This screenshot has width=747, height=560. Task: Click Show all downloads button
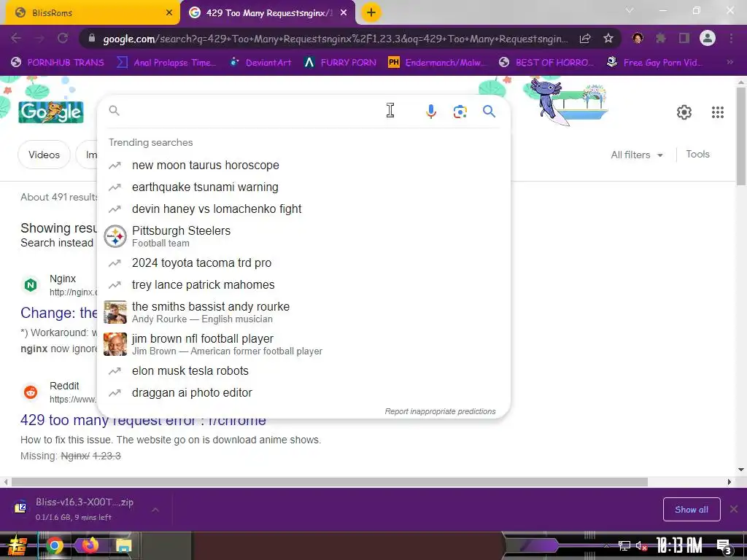coord(692,510)
